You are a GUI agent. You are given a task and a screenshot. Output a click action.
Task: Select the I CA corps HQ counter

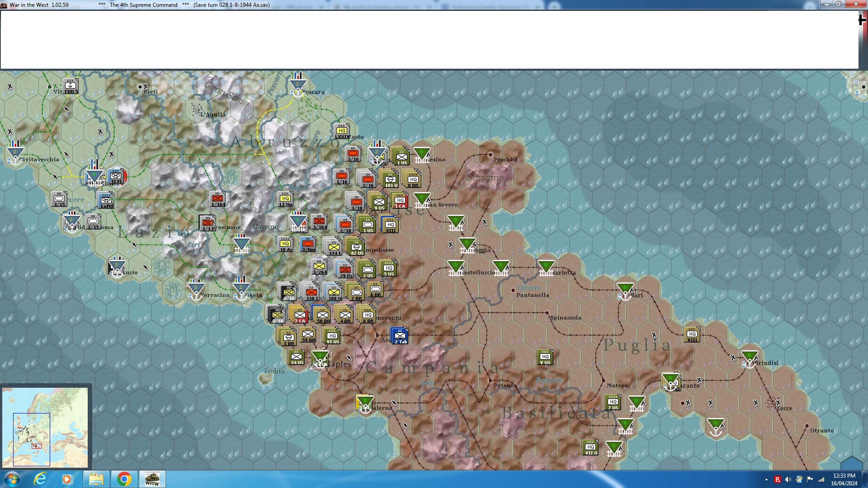[x=400, y=201]
